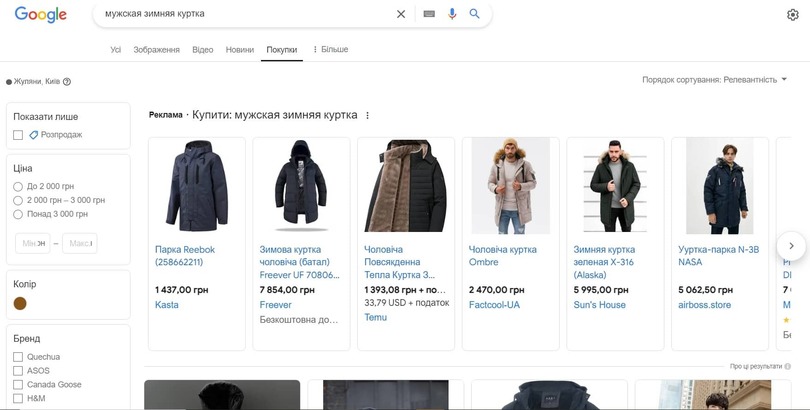Focus the maximum price field
This screenshot has width=810, height=410.
pos(80,243)
